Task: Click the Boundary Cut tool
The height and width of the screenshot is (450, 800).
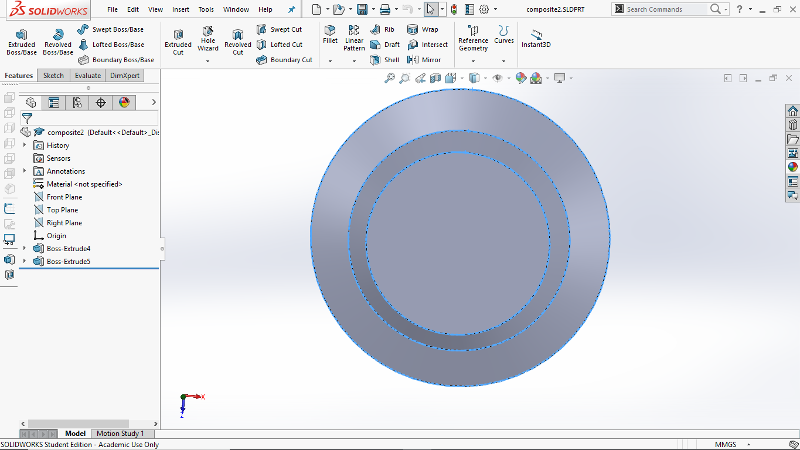Action: tap(284, 60)
